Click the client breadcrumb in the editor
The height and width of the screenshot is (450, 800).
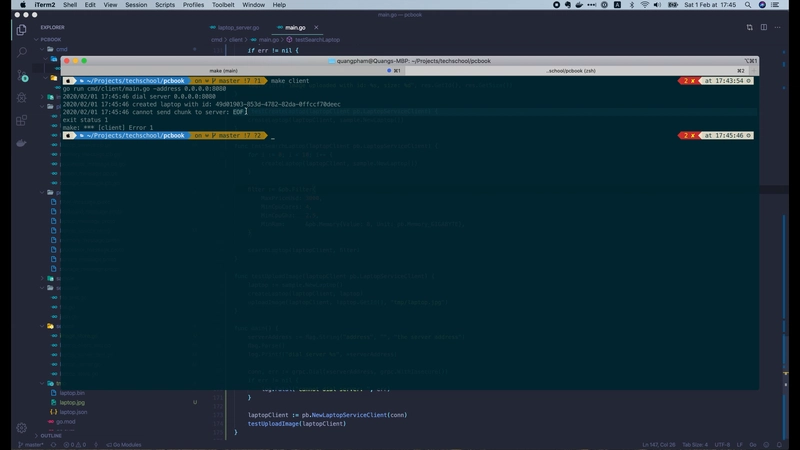[236, 39]
